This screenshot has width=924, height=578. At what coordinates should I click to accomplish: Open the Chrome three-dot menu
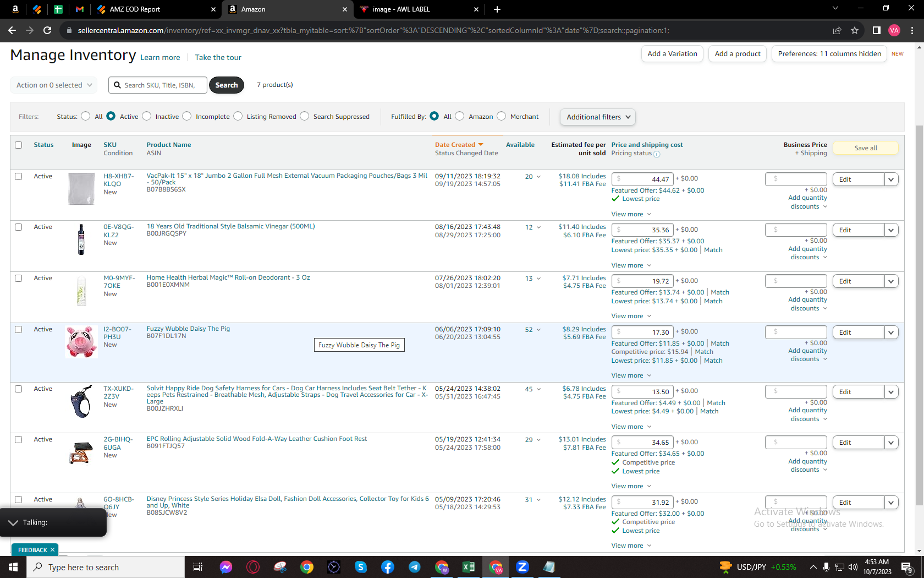(x=912, y=30)
